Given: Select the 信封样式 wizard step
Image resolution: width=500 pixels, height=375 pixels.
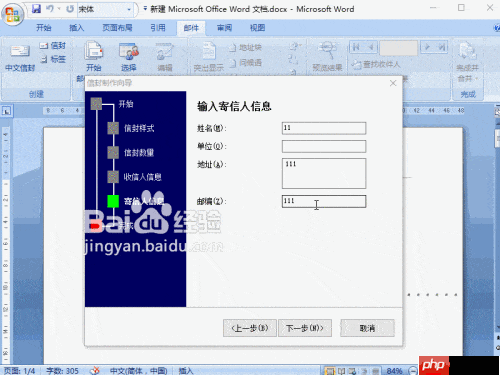Looking at the screenshot, I should (139, 128).
